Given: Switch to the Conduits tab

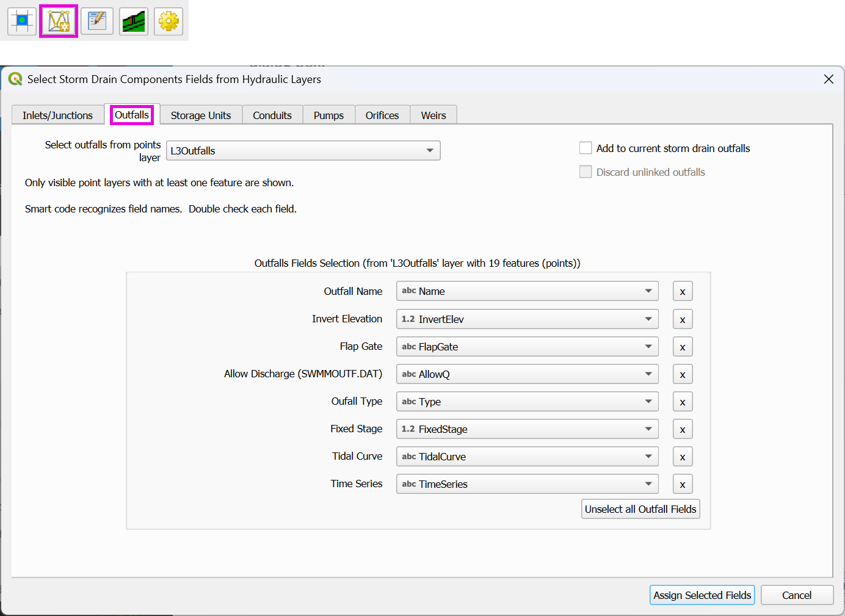Looking at the screenshot, I should (272, 115).
